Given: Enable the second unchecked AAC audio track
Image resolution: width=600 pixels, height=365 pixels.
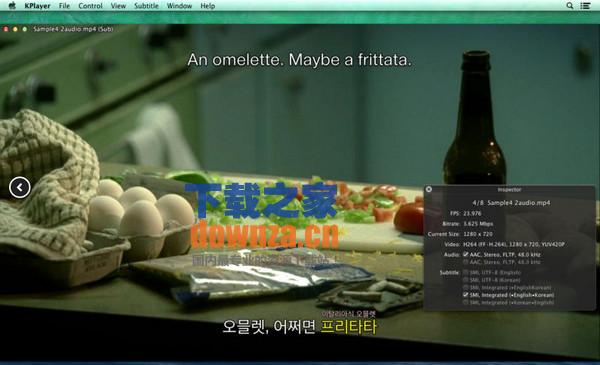Looking at the screenshot, I should [466, 262].
